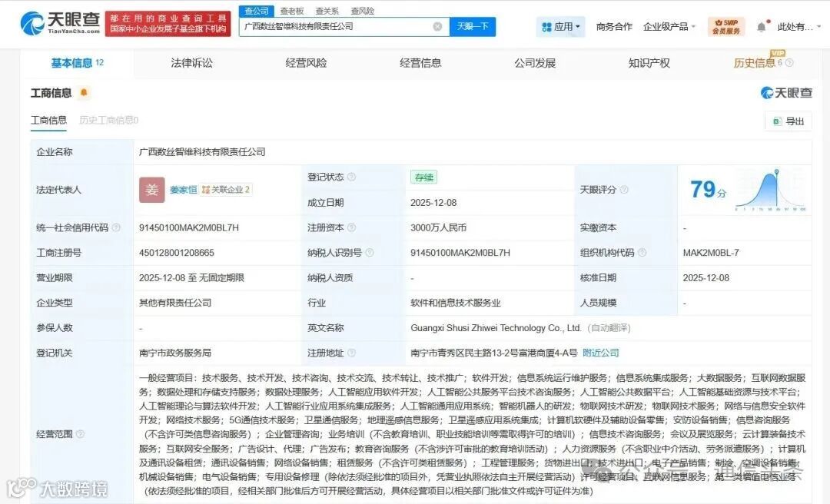The image size is (830, 504).
Task: Click the help icon beside 纳税人识别号
Action: coord(370,253)
